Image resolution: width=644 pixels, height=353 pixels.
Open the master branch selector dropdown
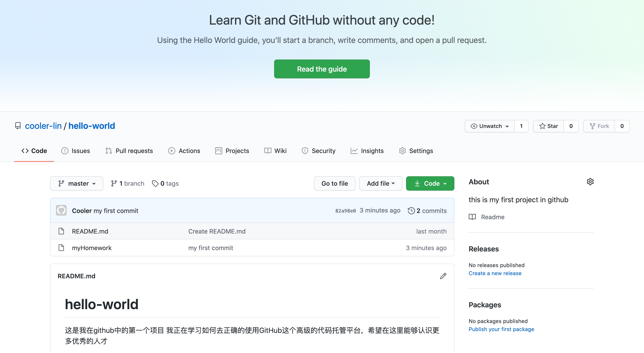pos(76,183)
